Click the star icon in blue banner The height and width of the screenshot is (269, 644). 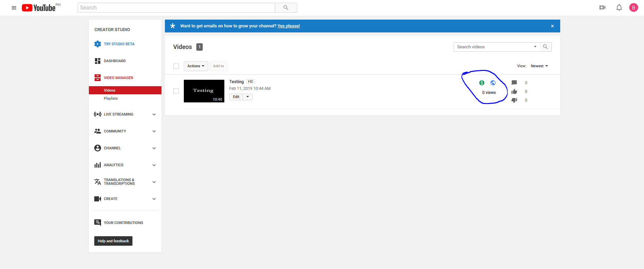coord(173,26)
